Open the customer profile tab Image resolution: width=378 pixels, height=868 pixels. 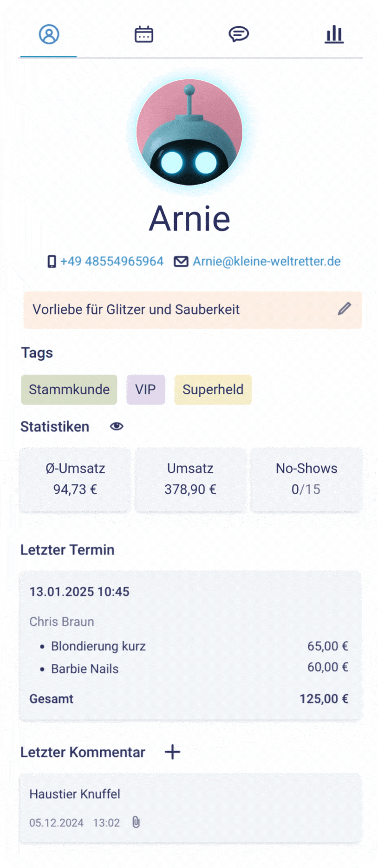tap(49, 34)
